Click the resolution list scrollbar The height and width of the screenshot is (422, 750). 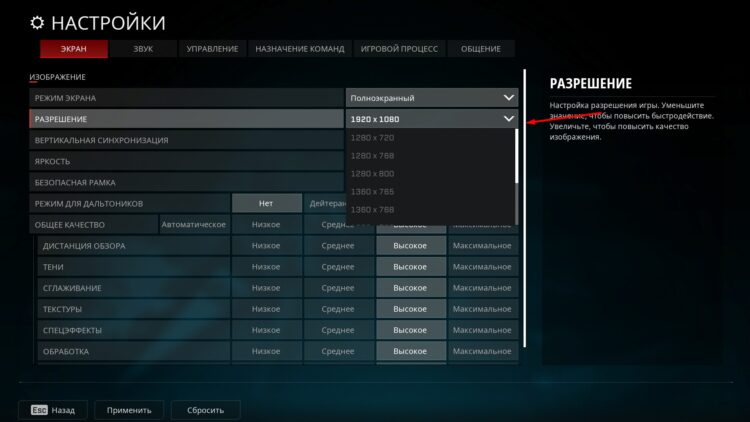[x=516, y=157]
